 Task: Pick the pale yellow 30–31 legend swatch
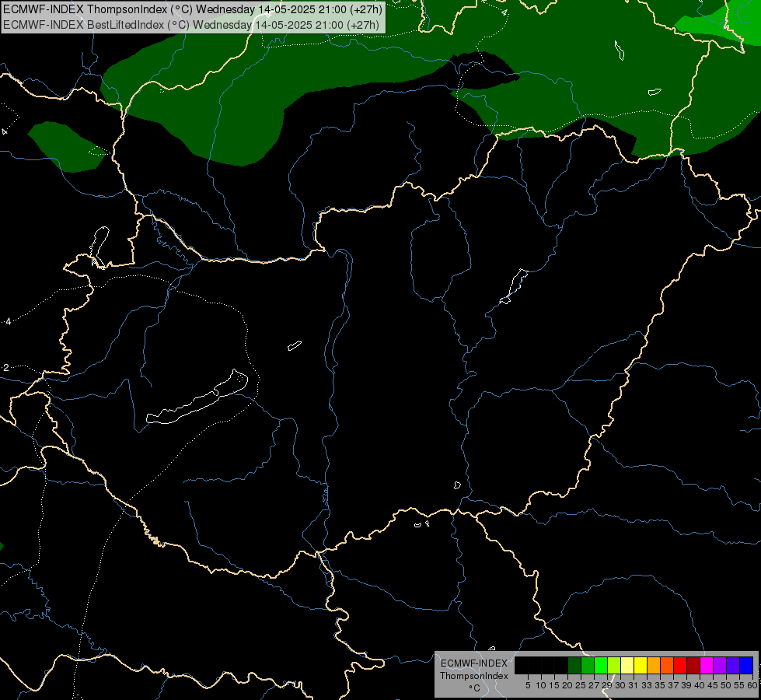pos(627,665)
